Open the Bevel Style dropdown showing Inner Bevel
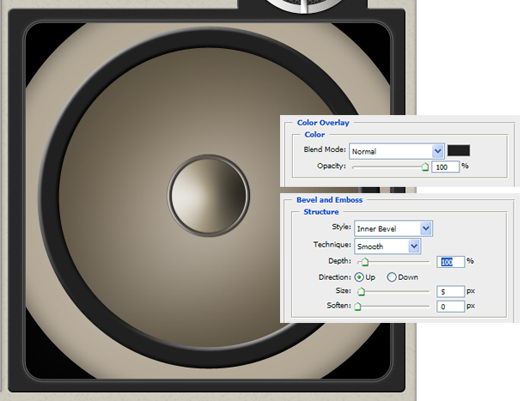This screenshot has height=401, width=530. (x=393, y=229)
